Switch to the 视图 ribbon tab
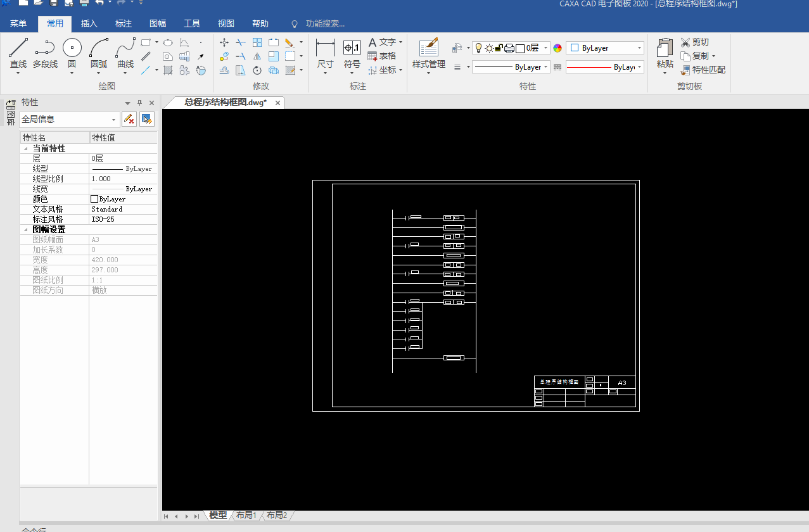This screenshot has height=532, width=809. 226,24
